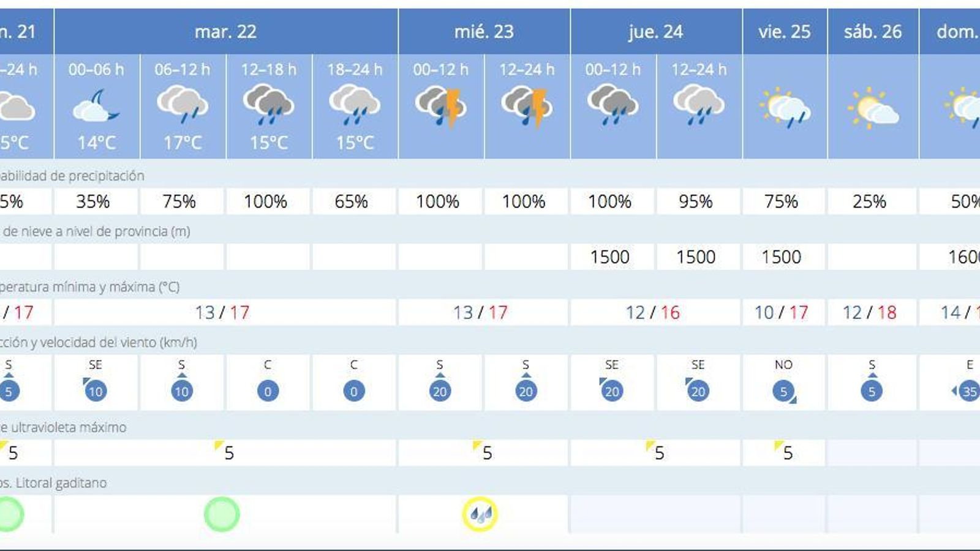Click the mar. 22 night 00–06 h moon icon
Viewport: 980px width, 551px height.
[x=96, y=105]
